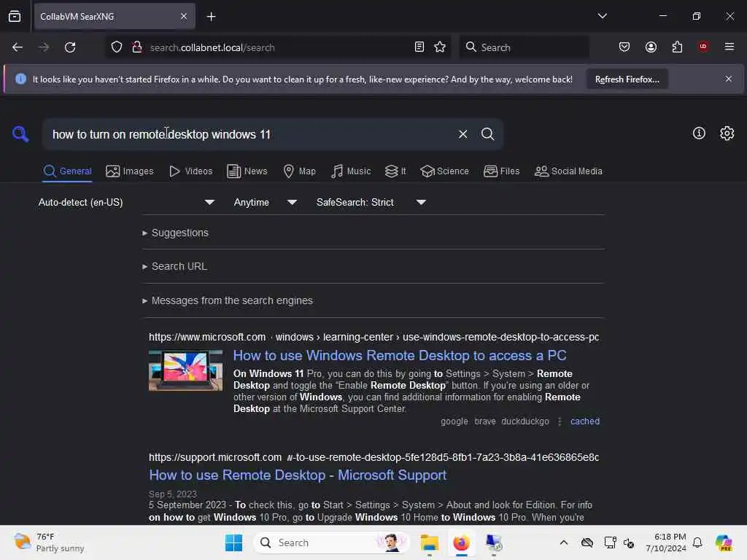Select the General category tab
Image resolution: width=747 pixels, height=560 pixels.
pos(67,171)
